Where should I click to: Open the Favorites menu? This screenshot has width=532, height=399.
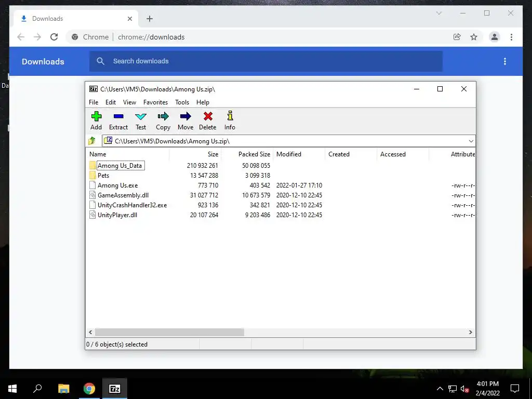[x=155, y=102]
